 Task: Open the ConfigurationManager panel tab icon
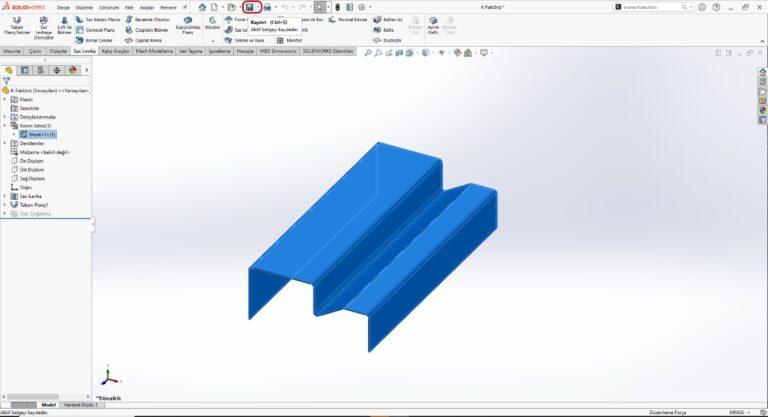[41, 70]
